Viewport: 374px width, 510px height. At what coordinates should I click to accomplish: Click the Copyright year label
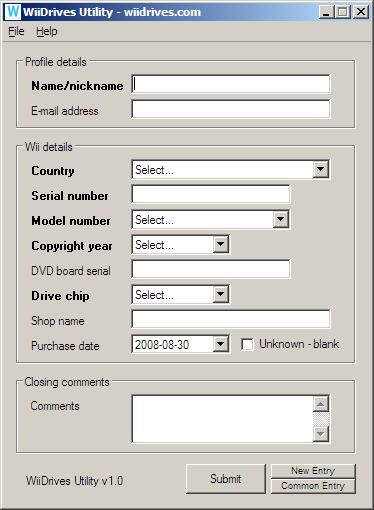72,246
